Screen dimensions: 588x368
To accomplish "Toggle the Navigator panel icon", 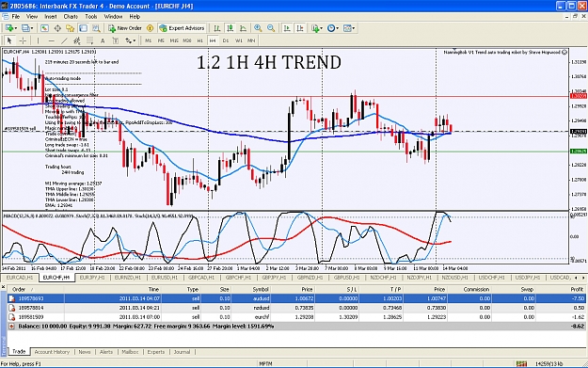I will tap(71, 28).
